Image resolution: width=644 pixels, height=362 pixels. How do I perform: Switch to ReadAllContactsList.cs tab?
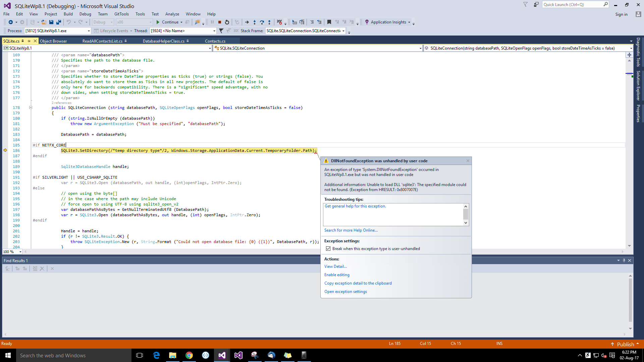(102, 41)
